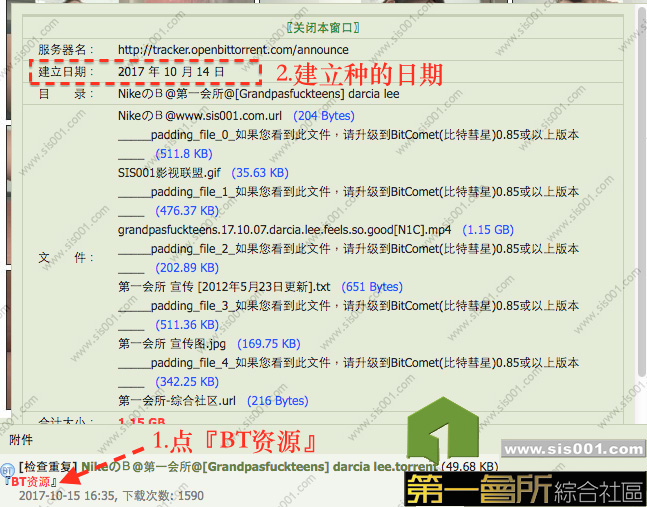
Task: Click the 511.8 KB size value
Action: [x=184, y=154]
